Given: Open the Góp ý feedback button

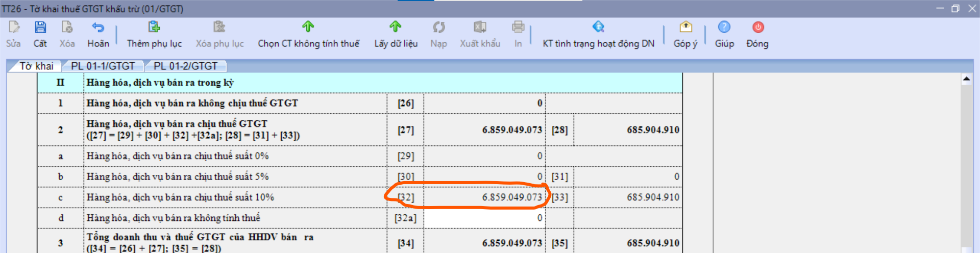Looking at the screenshot, I should pyautogui.click(x=685, y=28).
